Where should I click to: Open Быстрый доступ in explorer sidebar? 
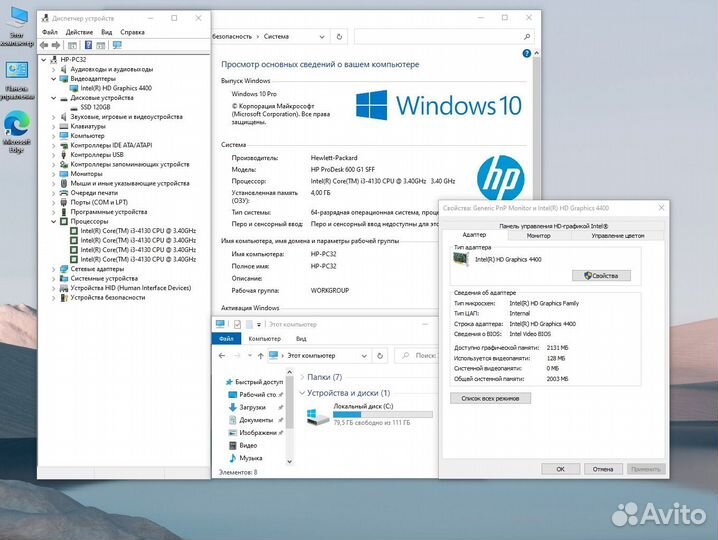click(254, 382)
